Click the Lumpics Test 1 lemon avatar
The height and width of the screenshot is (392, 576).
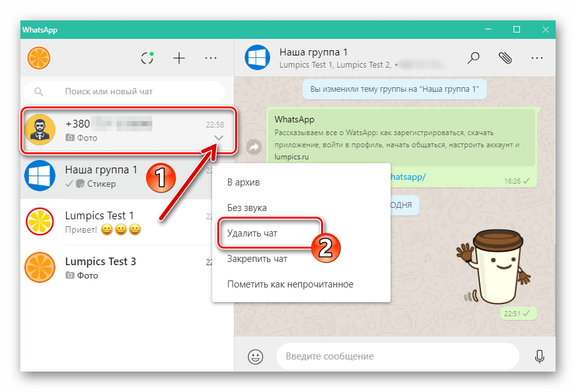(x=40, y=222)
